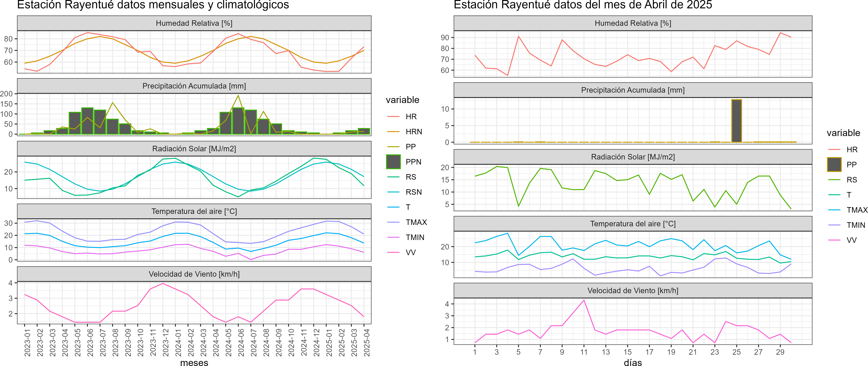
Task: Click the 2025-04 month tick label
Action: 367,342
